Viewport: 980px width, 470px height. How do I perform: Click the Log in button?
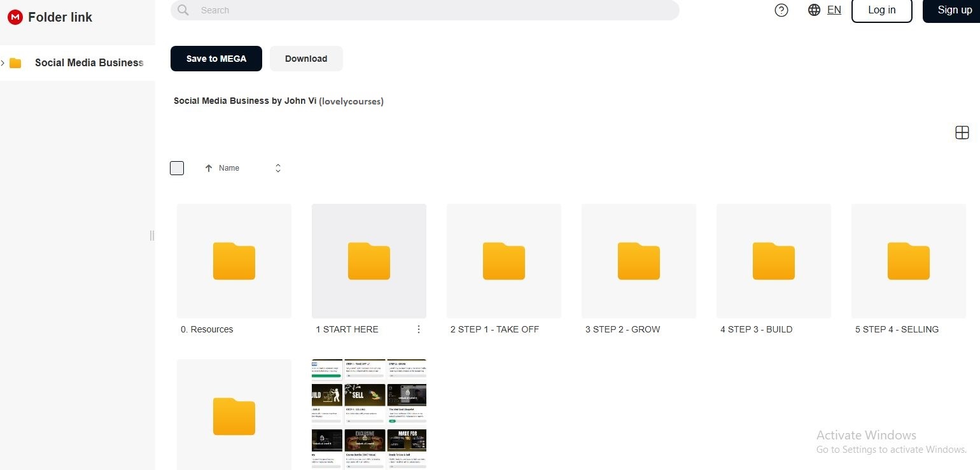click(881, 10)
